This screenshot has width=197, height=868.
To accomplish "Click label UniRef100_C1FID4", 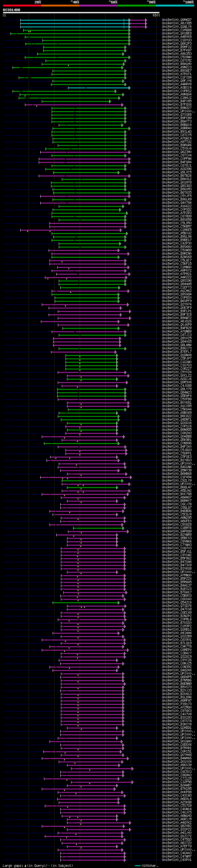I will (x=177, y=78).
